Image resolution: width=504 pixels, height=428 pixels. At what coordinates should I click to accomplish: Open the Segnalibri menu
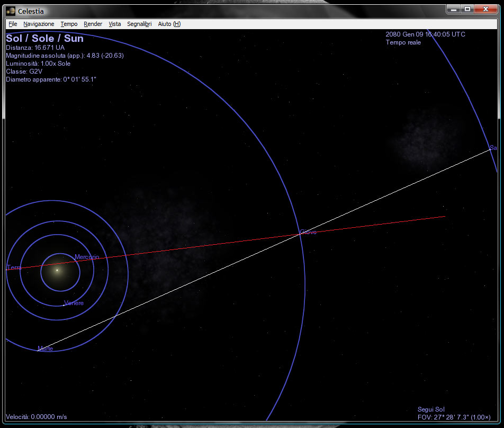click(139, 24)
